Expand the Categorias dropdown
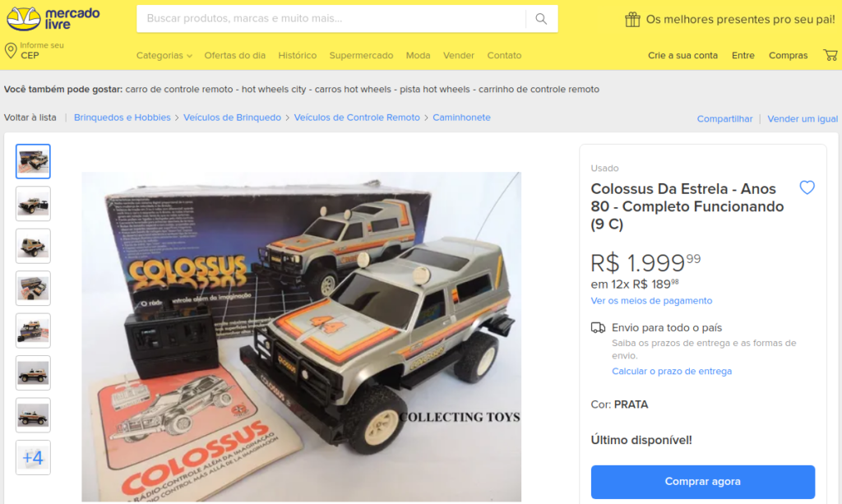Screen dimensions: 842x504 pos(164,55)
